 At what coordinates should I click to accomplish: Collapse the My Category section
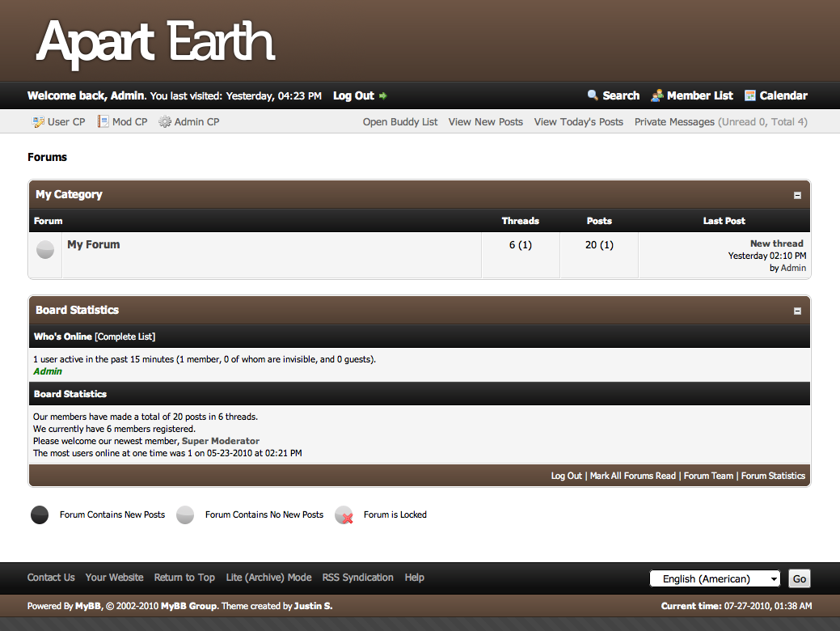tap(797, 195)
